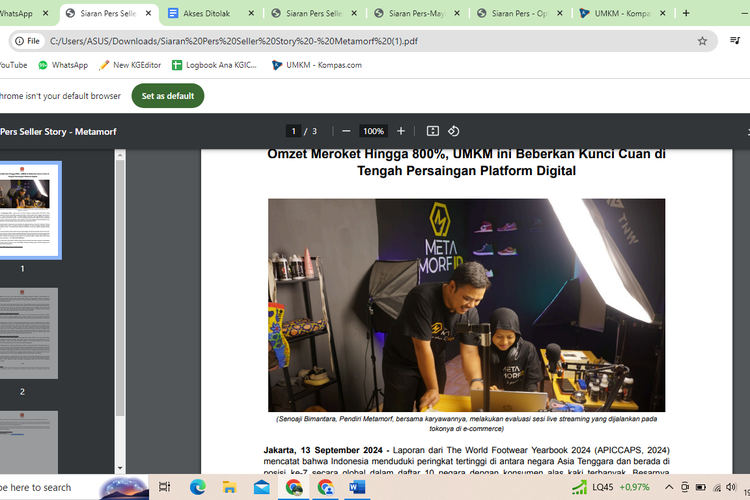Zoom out the PDF with minus icon

pyautogui.click(x=346, y=131)
